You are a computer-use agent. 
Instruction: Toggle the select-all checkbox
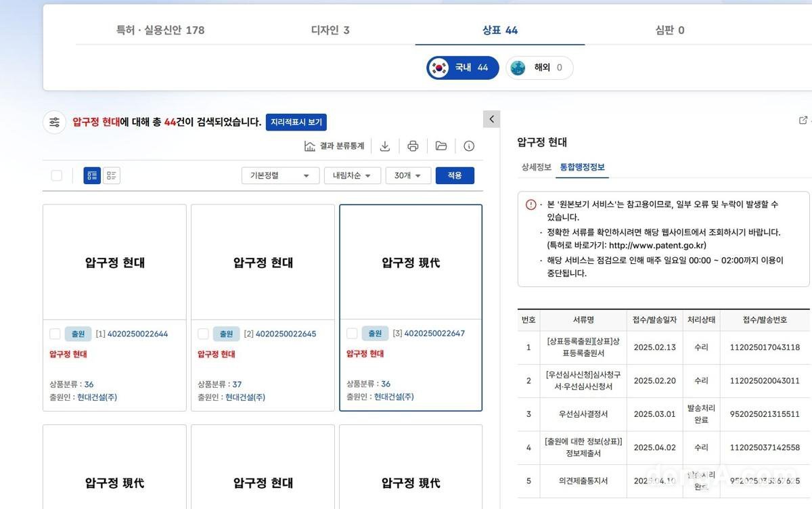pyautogui.click(x=57, y=176)
